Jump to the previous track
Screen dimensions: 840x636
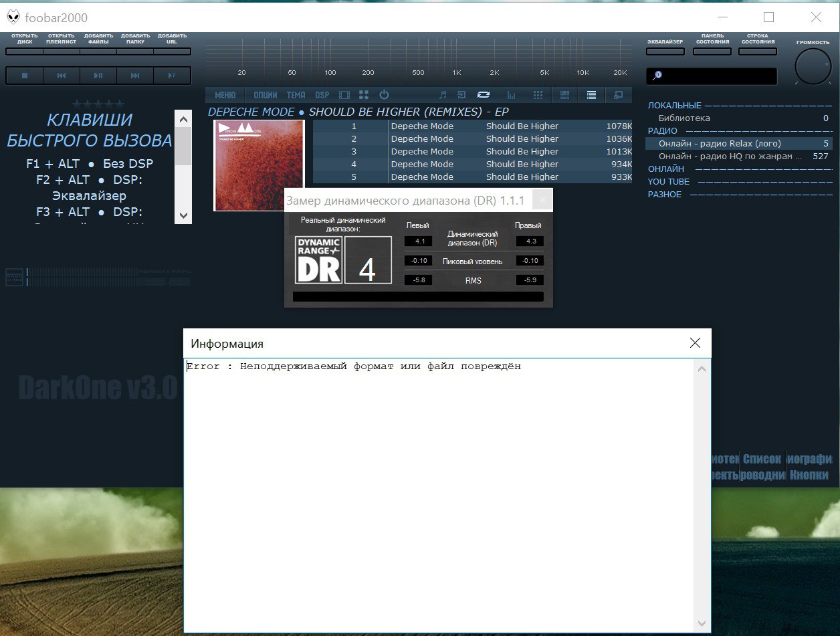tap(62, 76)
